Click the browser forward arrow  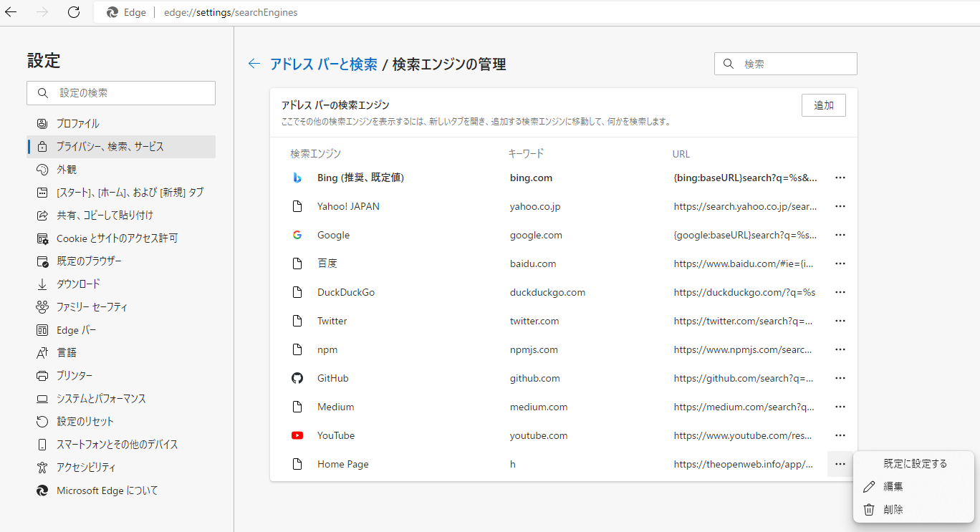(x=42, y=12)
